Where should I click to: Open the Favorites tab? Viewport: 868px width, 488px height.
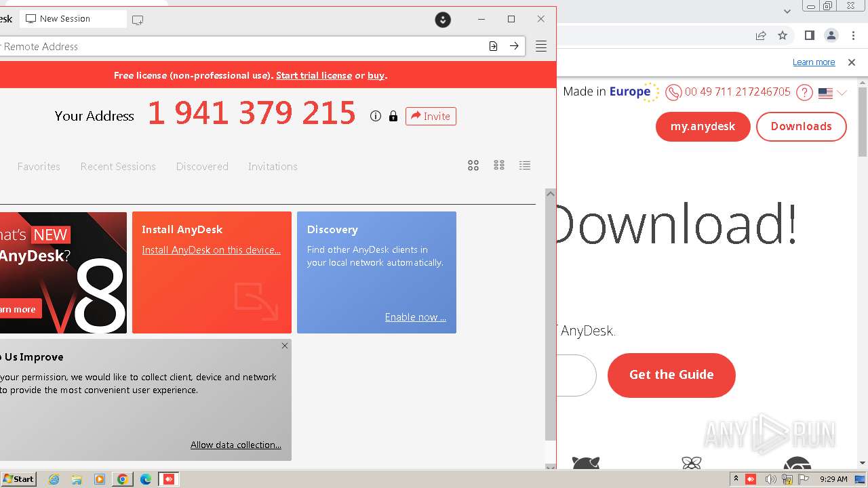tap(39, 166)
